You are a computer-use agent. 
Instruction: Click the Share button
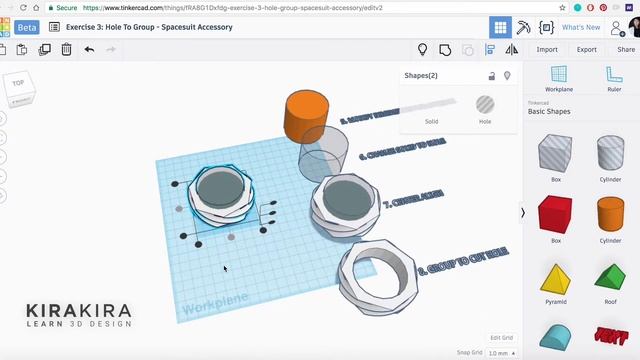click(626, 49)
